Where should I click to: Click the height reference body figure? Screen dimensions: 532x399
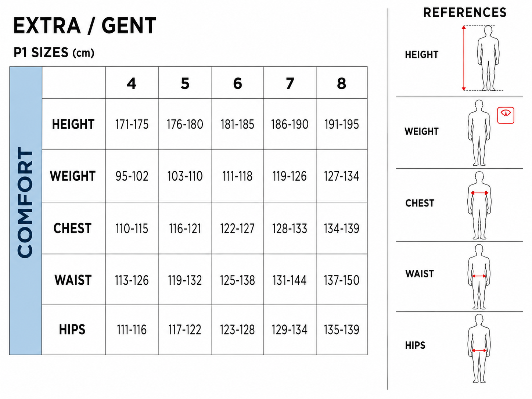pyautogui.click(x=488, y=58)
